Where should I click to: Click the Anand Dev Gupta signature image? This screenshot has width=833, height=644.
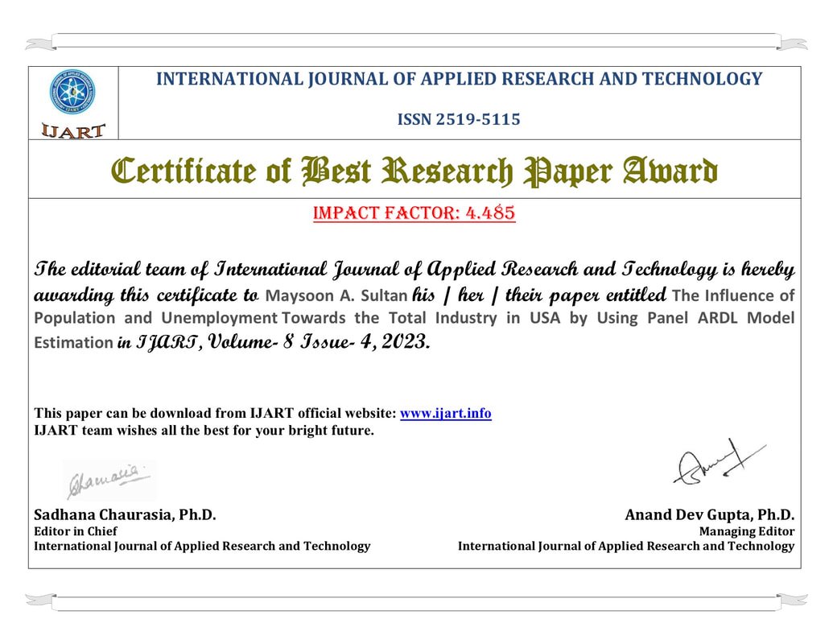[x=719, y=462]
